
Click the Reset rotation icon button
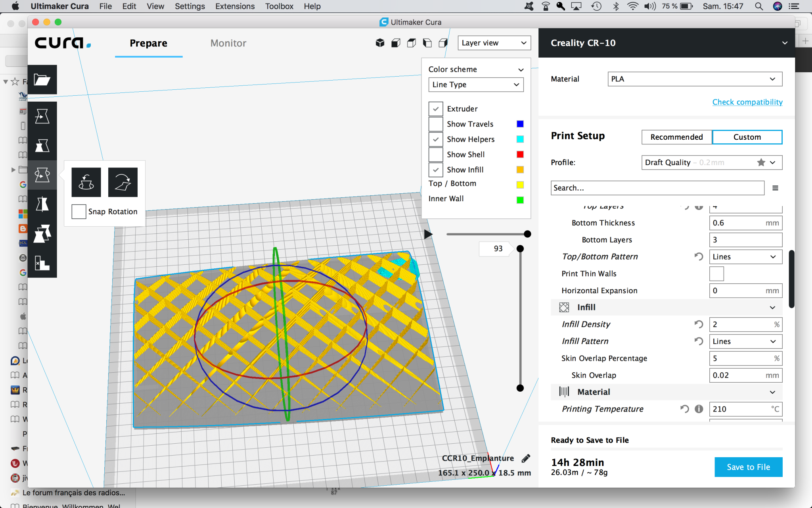(86, 182)
